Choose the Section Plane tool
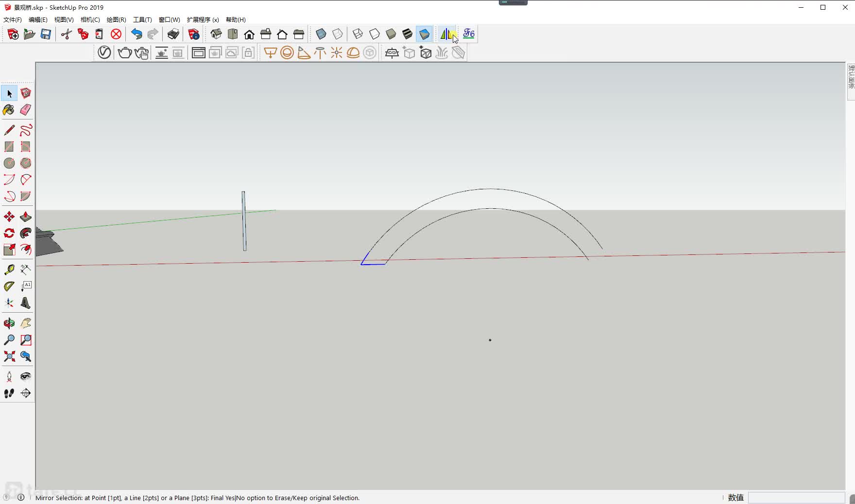855x504 pixels. (x=26, y=393)
